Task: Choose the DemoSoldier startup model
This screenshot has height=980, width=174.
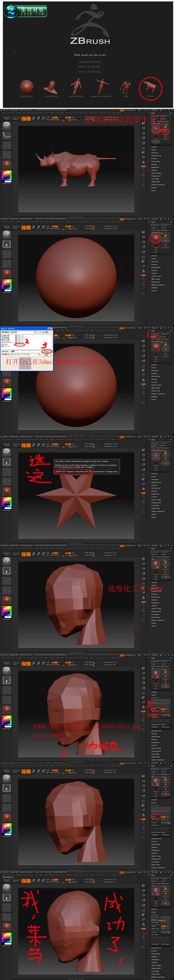Action: coord(76,86)
